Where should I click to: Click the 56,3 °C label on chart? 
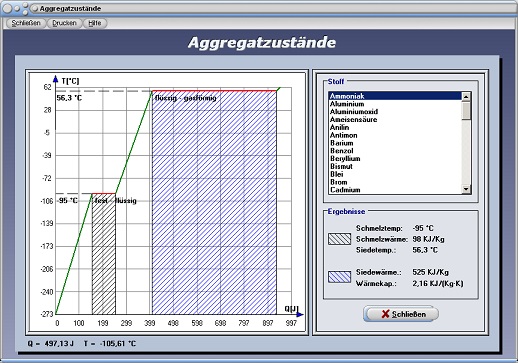[69, 98]
